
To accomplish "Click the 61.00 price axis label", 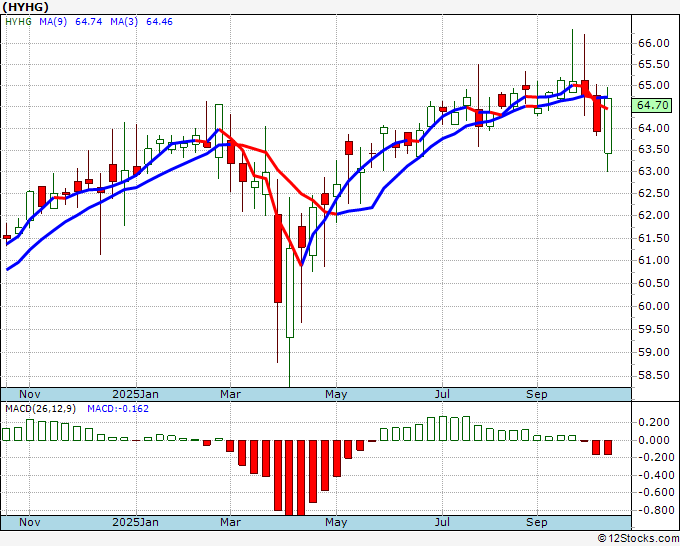I will (654, 260).
